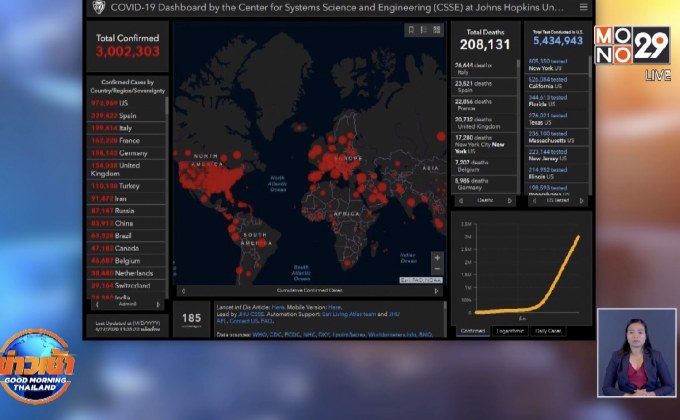Select Canada in confirmed cases list
The image size is (680, 420).
point(126,248)
